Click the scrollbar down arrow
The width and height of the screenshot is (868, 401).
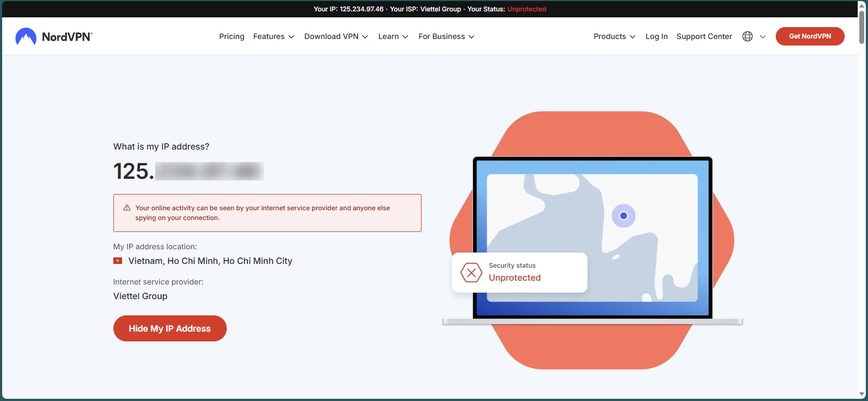pyautogui.click(x=862, y=394)
